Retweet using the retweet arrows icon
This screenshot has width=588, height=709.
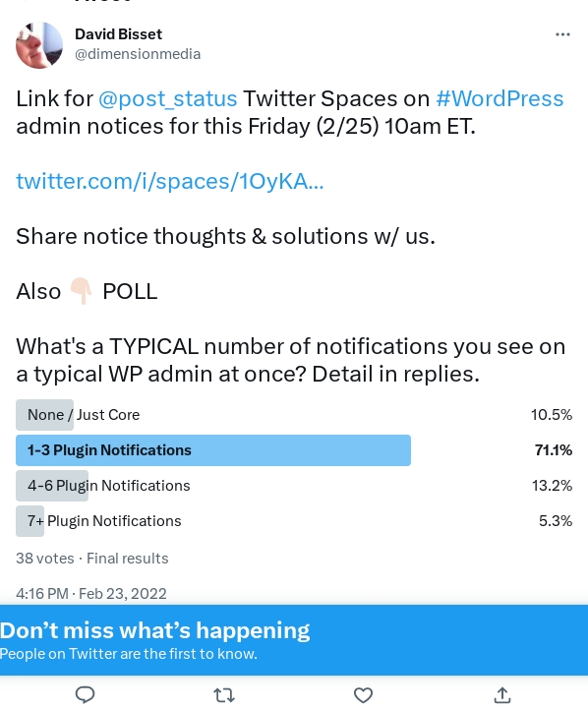coord(224,695)
